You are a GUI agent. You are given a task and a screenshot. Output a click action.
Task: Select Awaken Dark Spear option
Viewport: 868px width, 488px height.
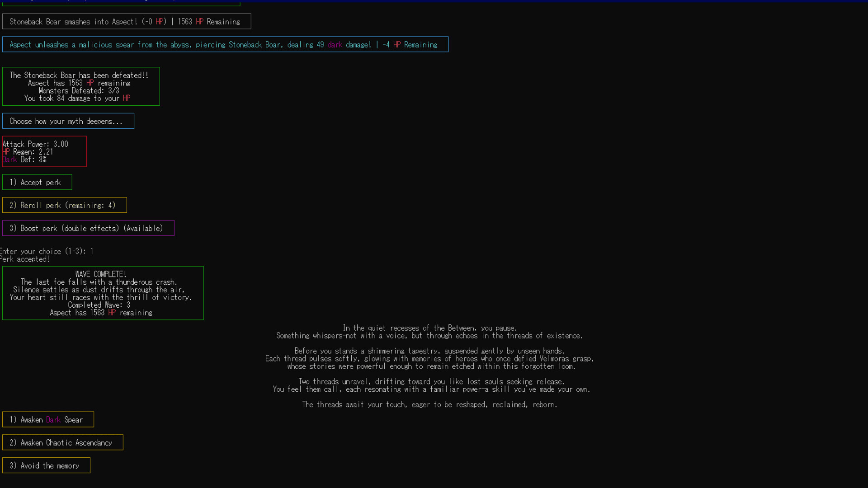point(48,419)
